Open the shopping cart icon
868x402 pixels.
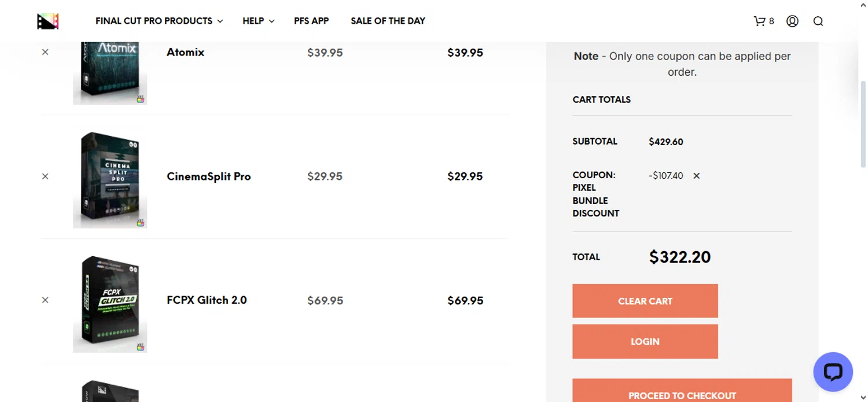[x=759, y=21]
